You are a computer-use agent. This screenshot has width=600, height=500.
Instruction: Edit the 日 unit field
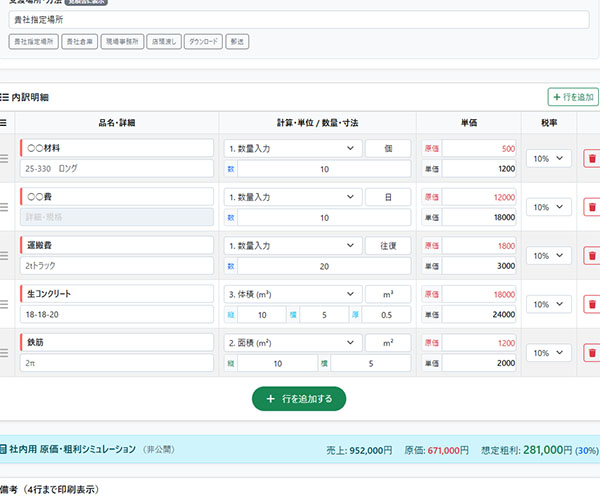[x=388, y=197]
